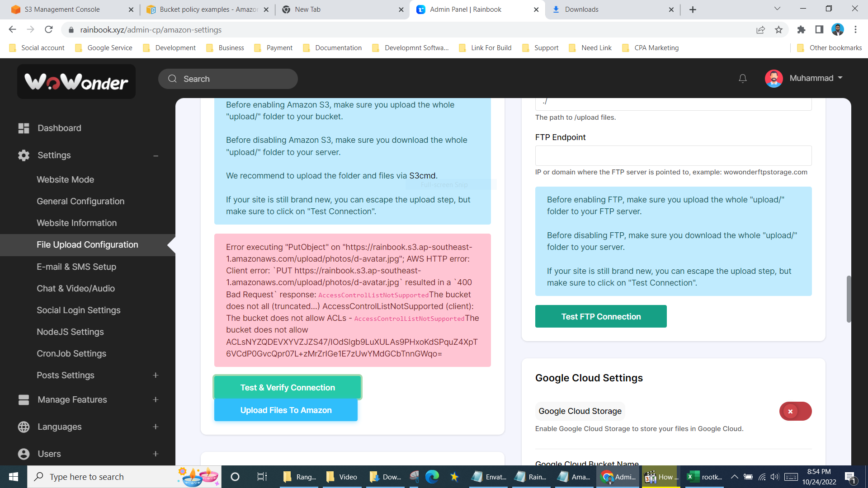This screenshot has height=488, width=868.
Task: Switch to the Bucket policy examples tab
Action: click(208, 9)
